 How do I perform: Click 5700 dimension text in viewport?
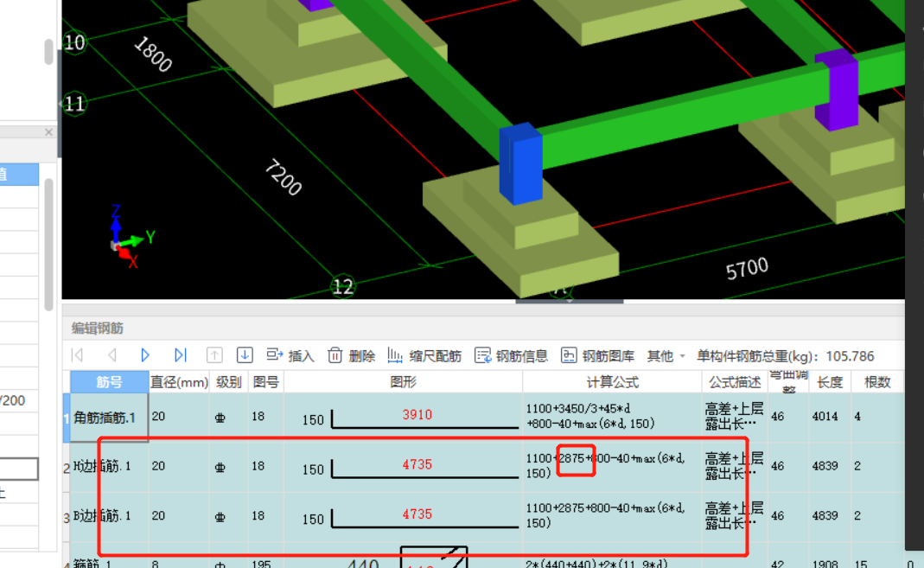click(747, 269)
